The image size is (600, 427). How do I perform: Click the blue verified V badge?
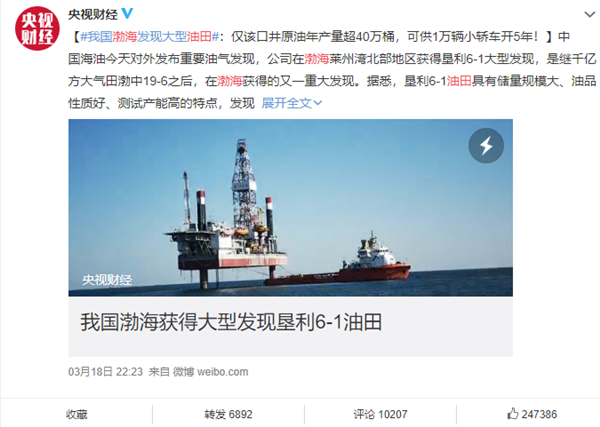click(x=127, y=14)
